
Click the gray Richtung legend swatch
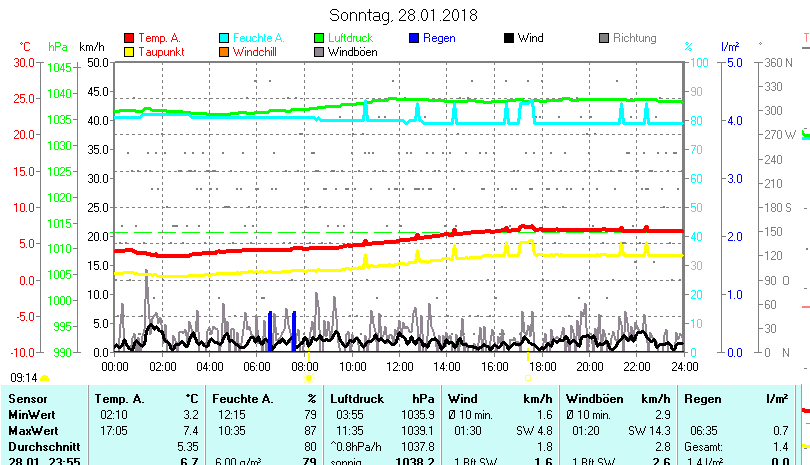pos(604,39)
